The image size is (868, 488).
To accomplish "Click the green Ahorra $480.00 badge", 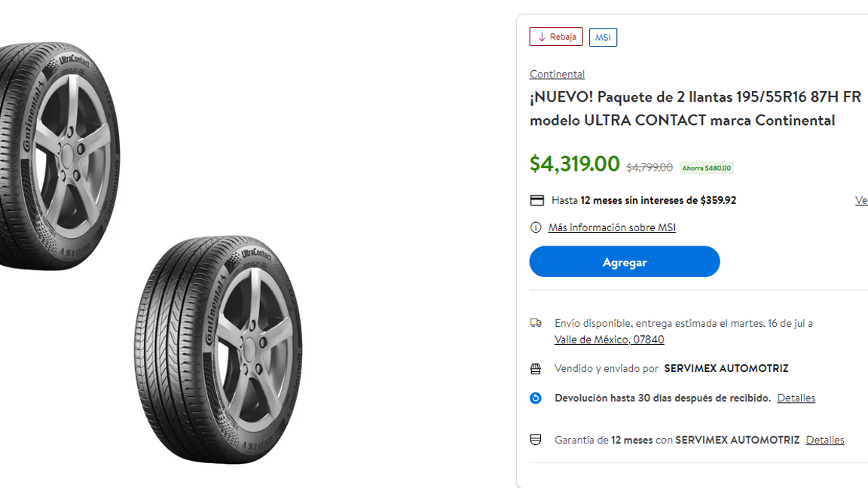I will coord(706,167).
